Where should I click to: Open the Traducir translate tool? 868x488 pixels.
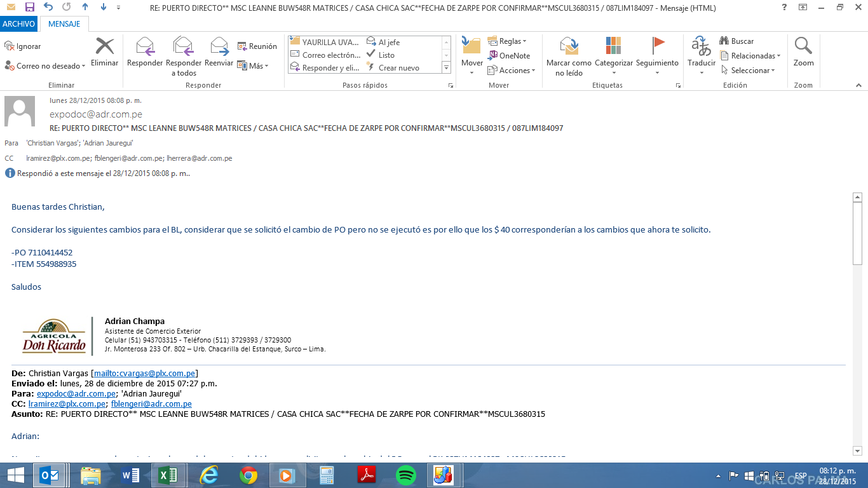coord(702,47)
